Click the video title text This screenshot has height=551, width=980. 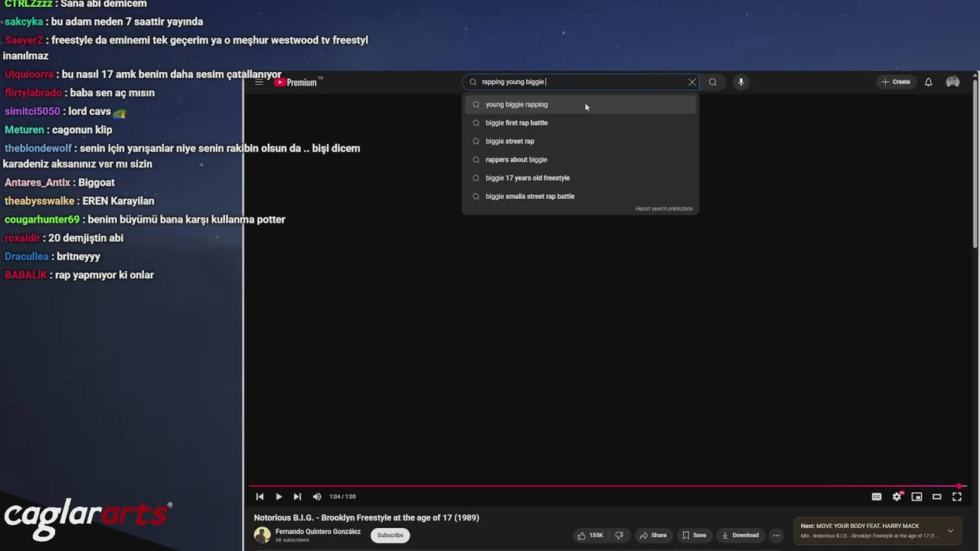tap(366, 517)
